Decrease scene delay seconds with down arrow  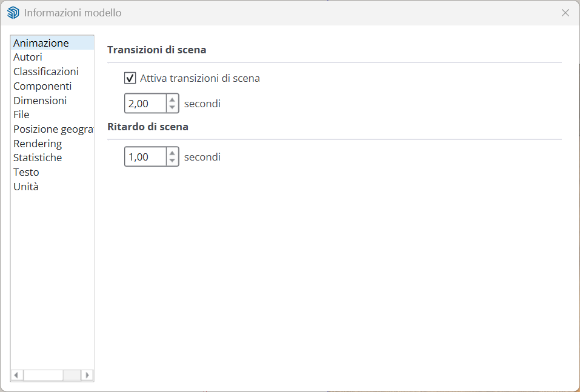(172, 161)
